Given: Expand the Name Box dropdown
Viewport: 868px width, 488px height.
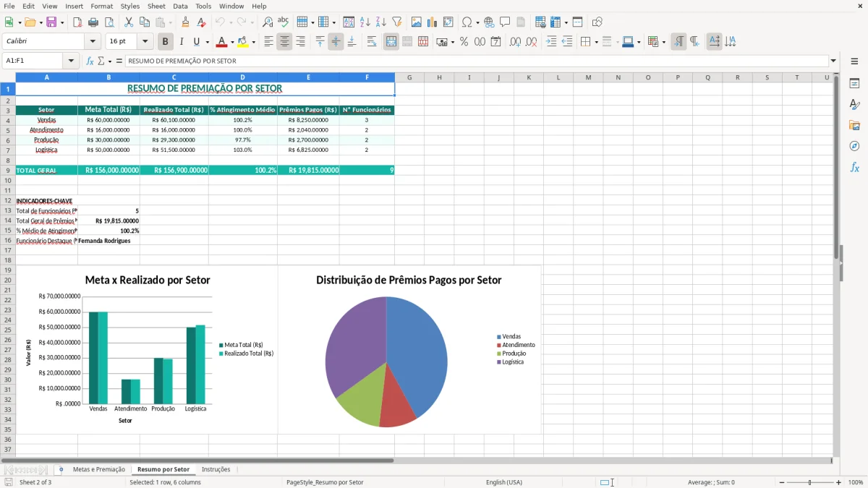Looking at the screenshot, I should (x=71, y=61).
